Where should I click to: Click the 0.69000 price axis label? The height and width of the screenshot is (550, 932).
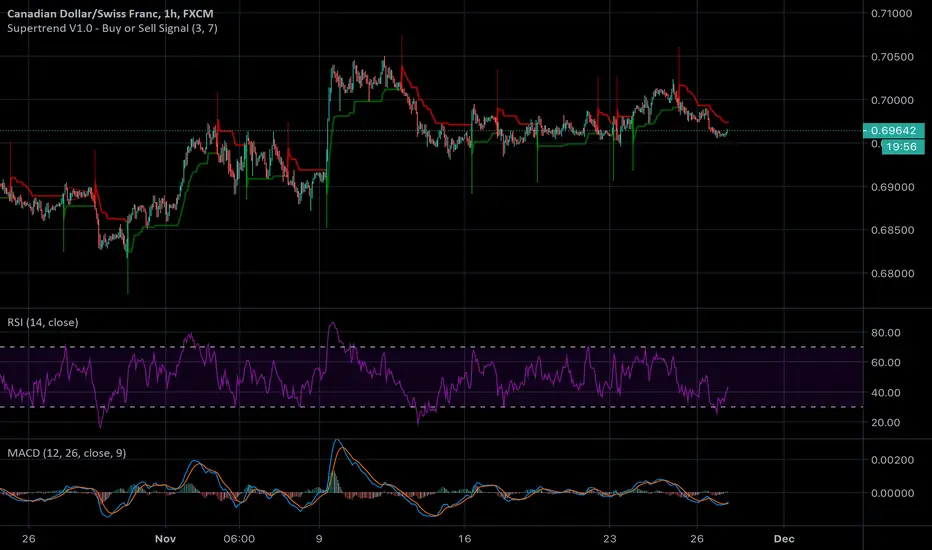click(892, 187)
